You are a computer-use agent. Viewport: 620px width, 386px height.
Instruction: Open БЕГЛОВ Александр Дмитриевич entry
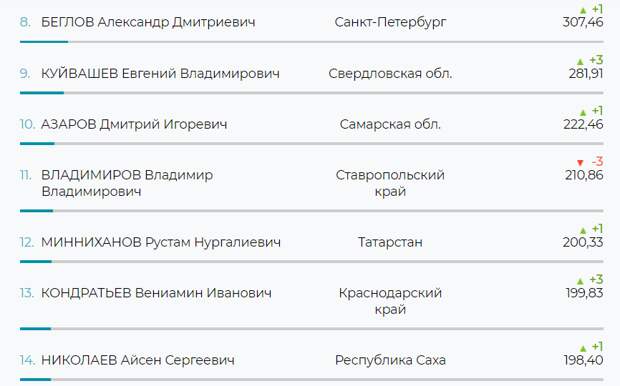point(148,22)
